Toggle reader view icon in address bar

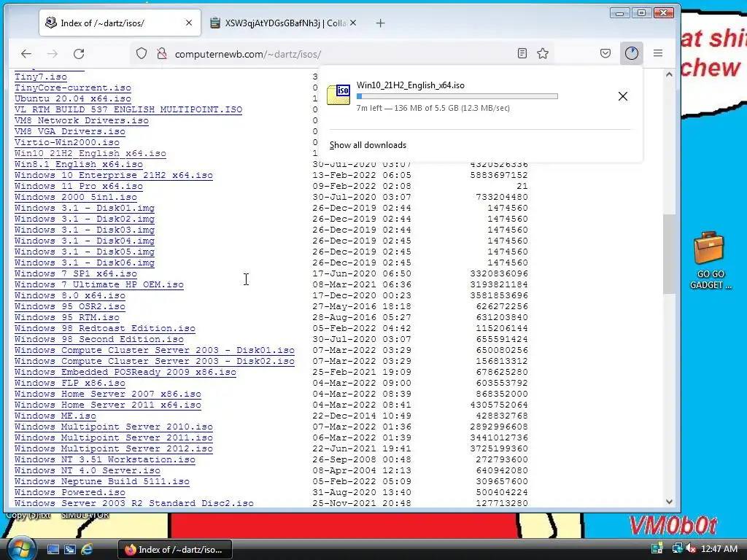click(x=522, y=53)
